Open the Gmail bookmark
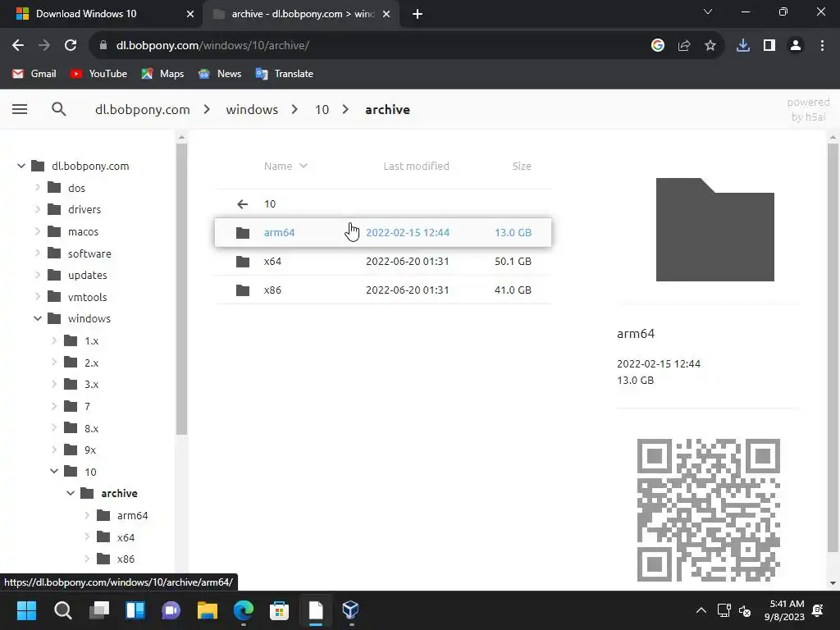Screen dimensions: 840x630 pos(34,74)
